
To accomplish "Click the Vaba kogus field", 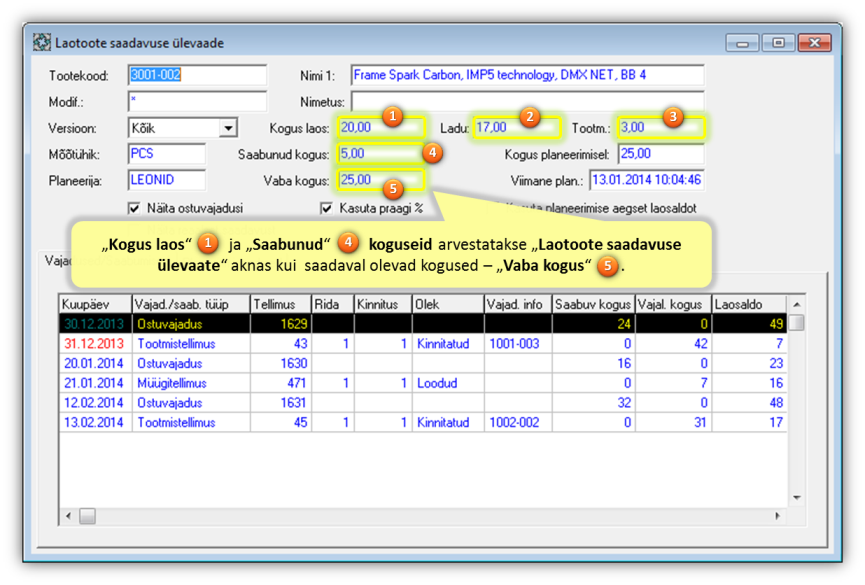I will point(381,180).
